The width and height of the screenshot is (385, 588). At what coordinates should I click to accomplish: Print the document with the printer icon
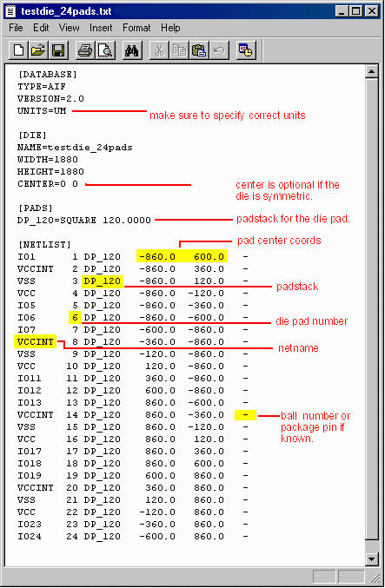tap(85, 50)
